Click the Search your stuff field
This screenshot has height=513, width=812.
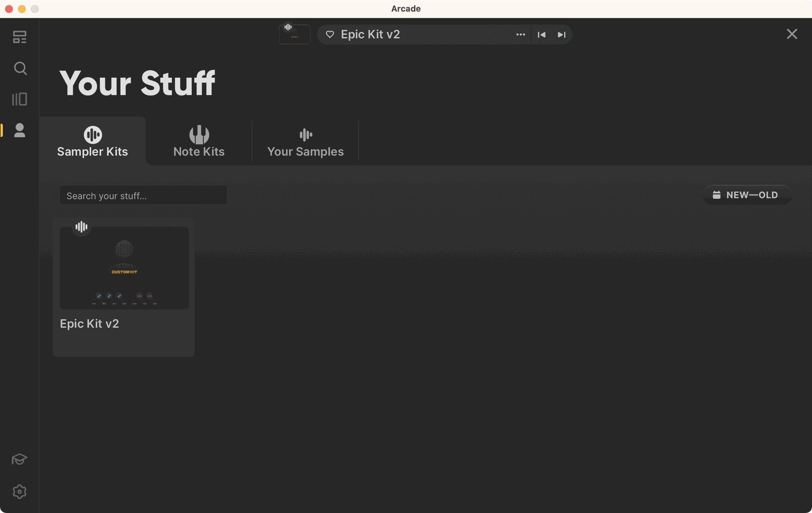tap(143, 195)
